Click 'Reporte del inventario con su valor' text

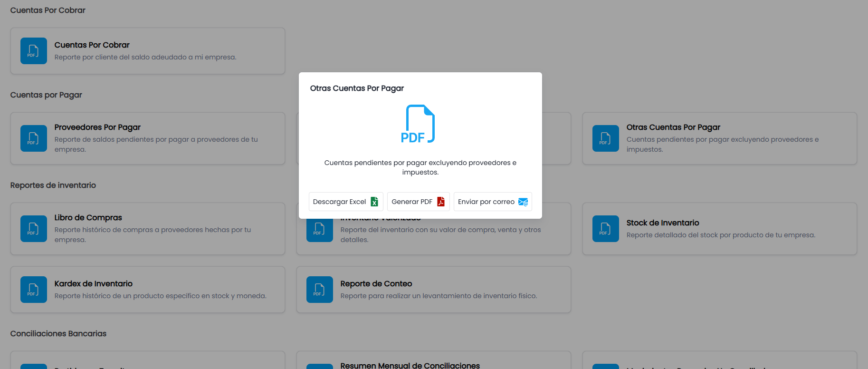[x=440, y=234]
